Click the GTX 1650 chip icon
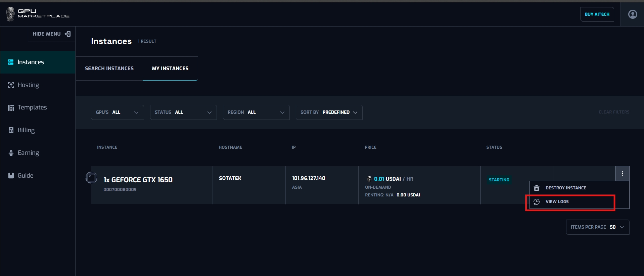The image size is (644, 276). 91,178
